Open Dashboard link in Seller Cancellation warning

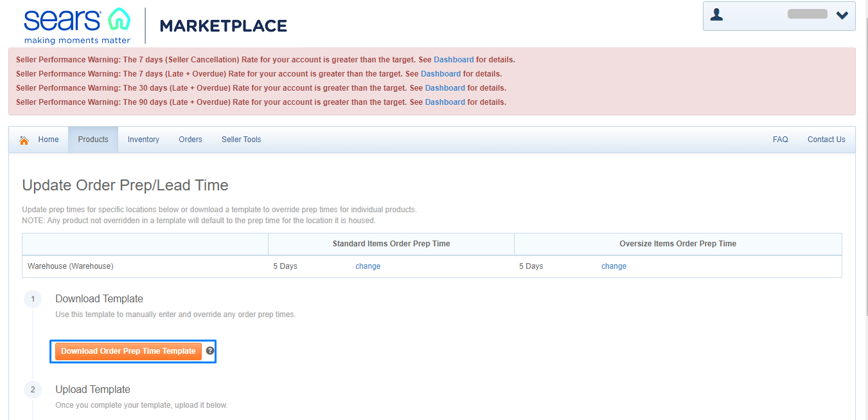[x=454, y=60]
